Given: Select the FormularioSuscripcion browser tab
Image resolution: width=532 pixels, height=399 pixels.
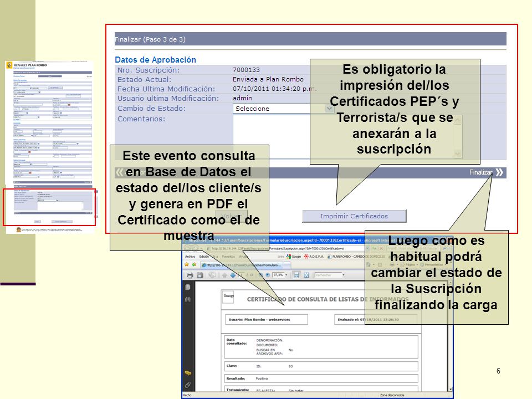Looking at the screenshot, I should tap(242, 265).
